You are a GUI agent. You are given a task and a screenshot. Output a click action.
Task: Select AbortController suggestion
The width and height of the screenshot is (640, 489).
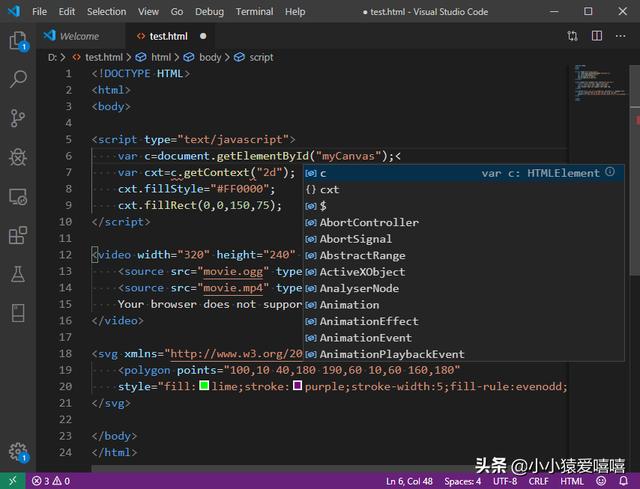(x=464, y=222)
